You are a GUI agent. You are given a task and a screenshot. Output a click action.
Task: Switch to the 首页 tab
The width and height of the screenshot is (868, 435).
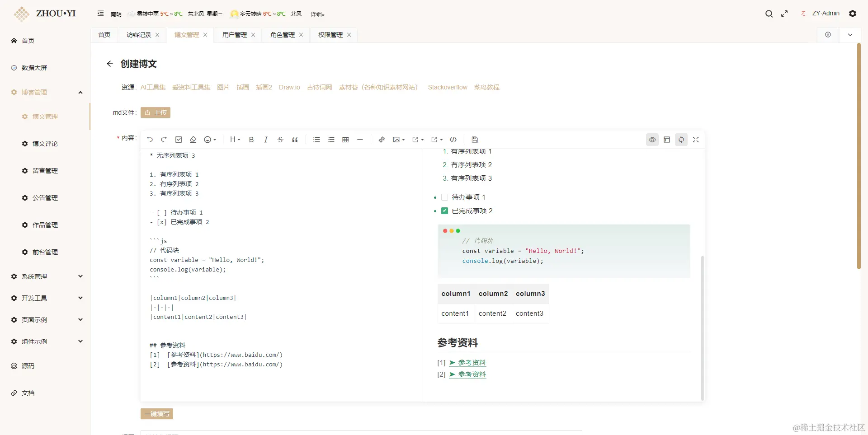pos(104,35)
